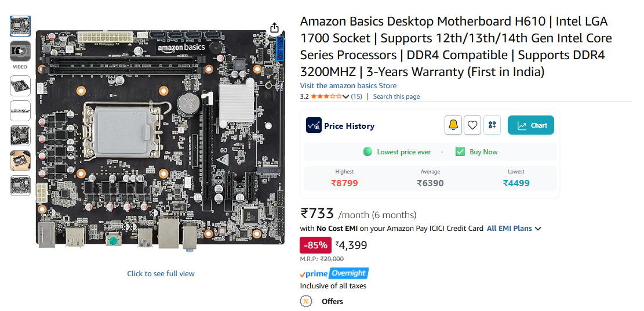Image resolution: width=644 pixels, height=311 pixels.
Task: Click the Offers percent badge icon
Action: tap(305, 301)
